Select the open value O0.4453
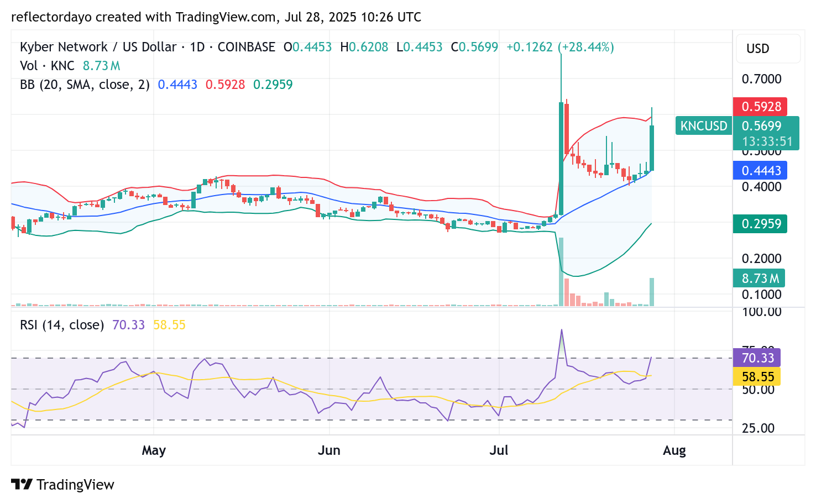The image size is (816, 504). click(307, 47)
